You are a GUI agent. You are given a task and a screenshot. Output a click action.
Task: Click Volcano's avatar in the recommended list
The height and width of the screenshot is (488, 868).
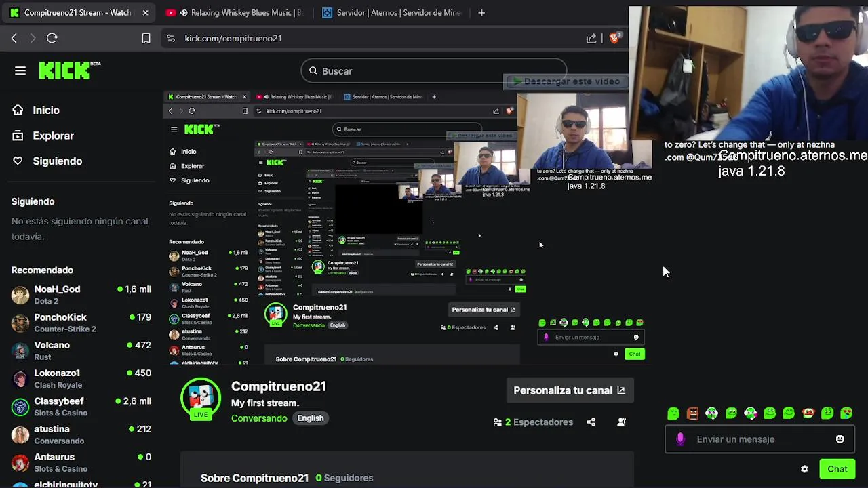coord(20,350)
